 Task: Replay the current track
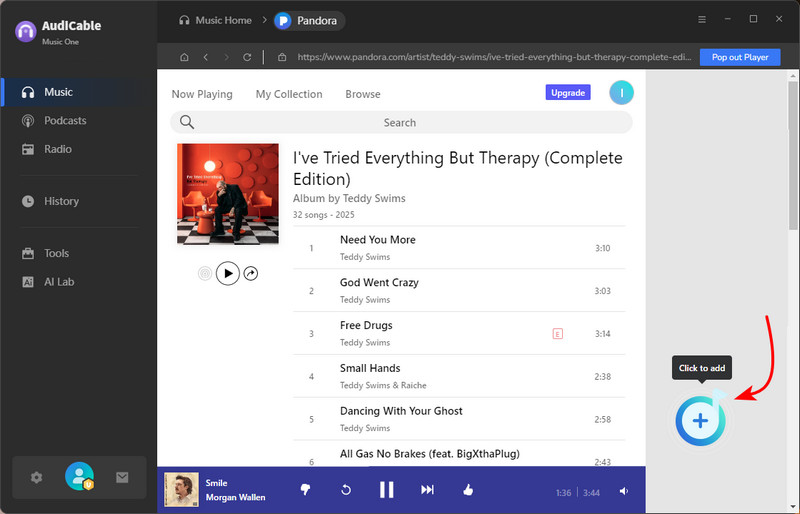coord(346,490)
